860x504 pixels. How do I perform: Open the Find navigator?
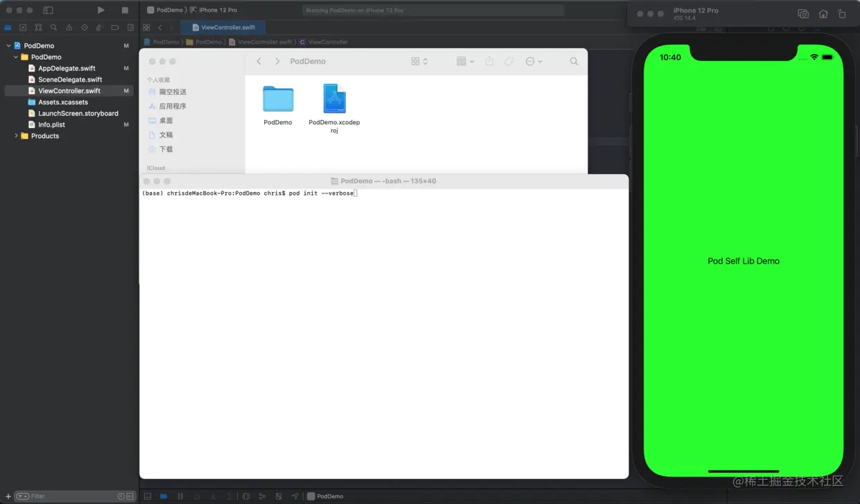[53, 28]
